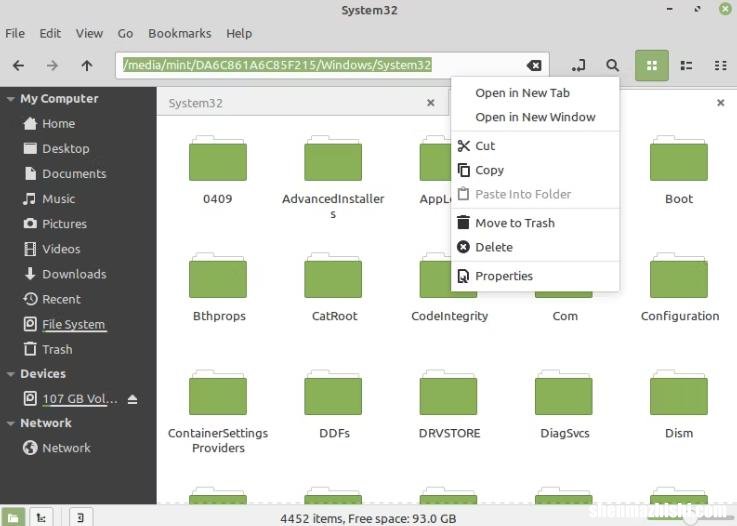Collapse the Devices section
Viewport: 737px width, 526px height.
tap(10, 374)
